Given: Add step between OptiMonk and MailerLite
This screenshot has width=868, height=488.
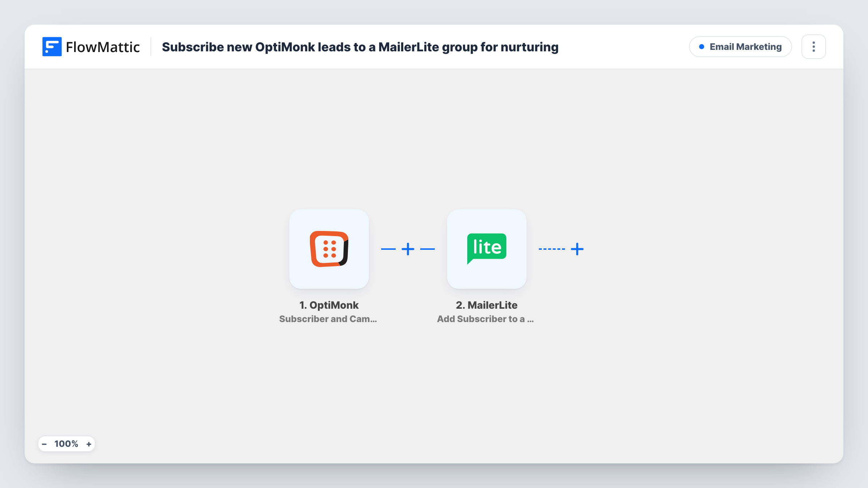Looking at the screenshot, I should 408,249.
